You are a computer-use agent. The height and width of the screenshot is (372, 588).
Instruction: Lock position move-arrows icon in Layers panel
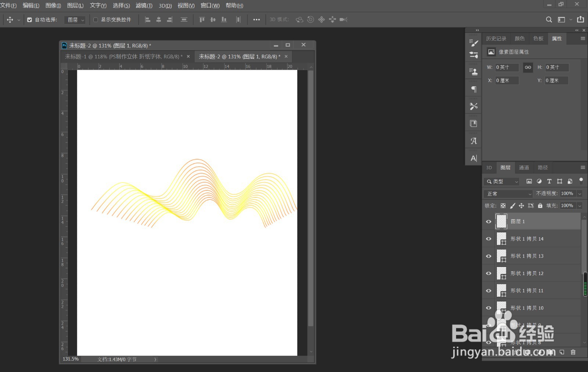click(x=521, y=206)
